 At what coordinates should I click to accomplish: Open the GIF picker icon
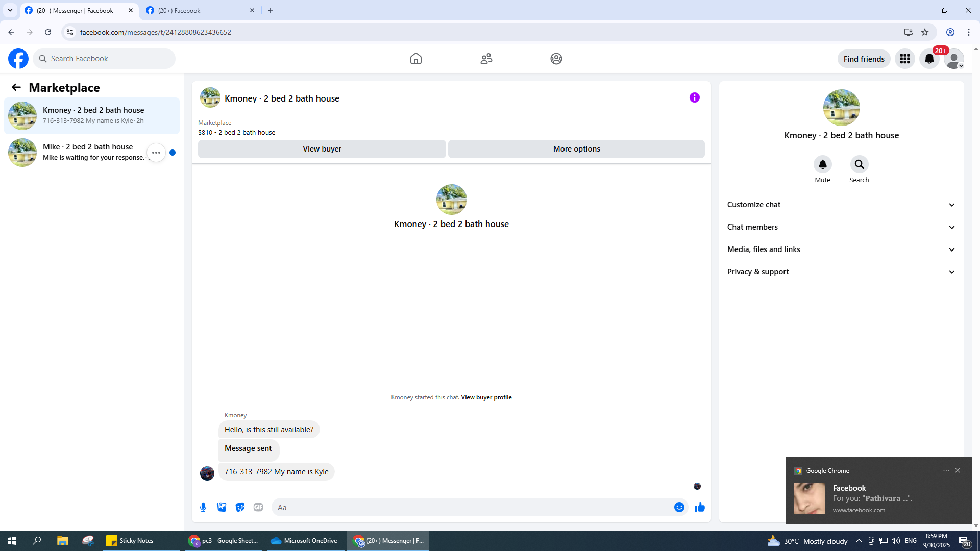pyautogui.click(x=258, y=507)
